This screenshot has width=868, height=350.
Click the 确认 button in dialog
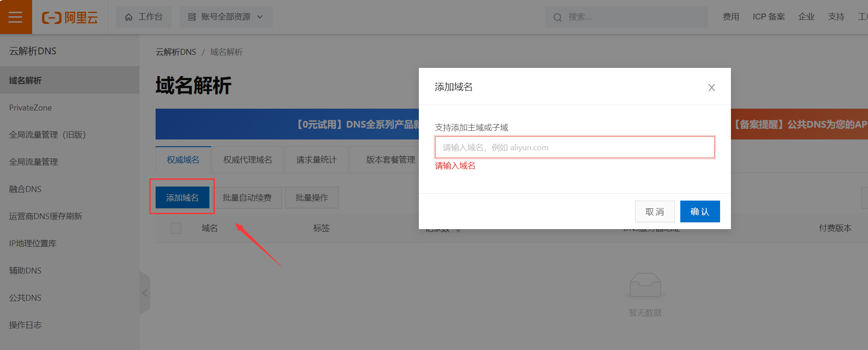699,211
